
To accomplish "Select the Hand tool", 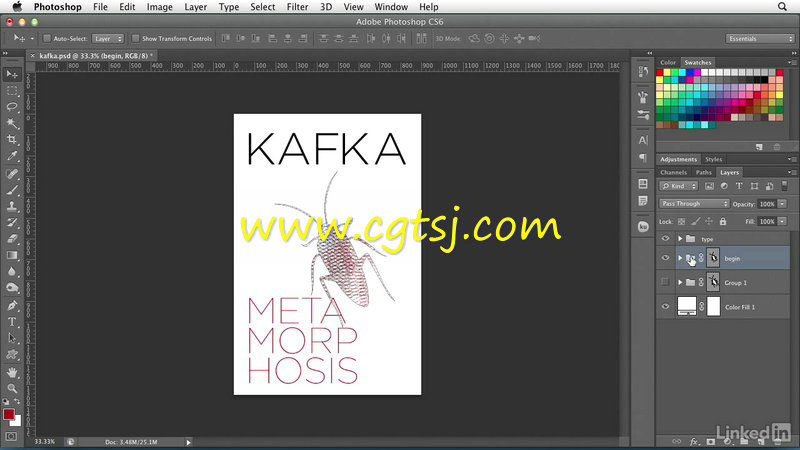I will pyautogui.click(x=11, y=372).
